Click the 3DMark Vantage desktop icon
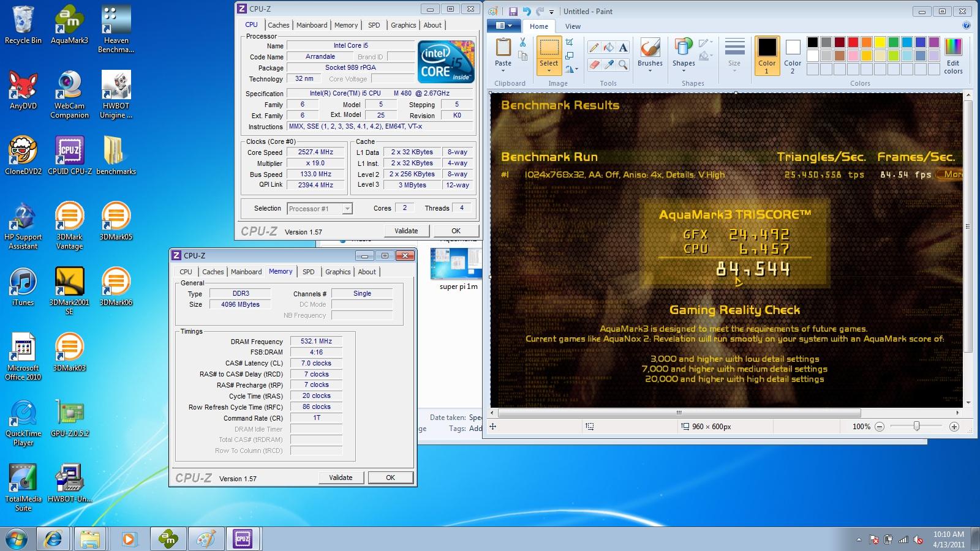Screen dimensions: 980x551 [x=69, y=225]
